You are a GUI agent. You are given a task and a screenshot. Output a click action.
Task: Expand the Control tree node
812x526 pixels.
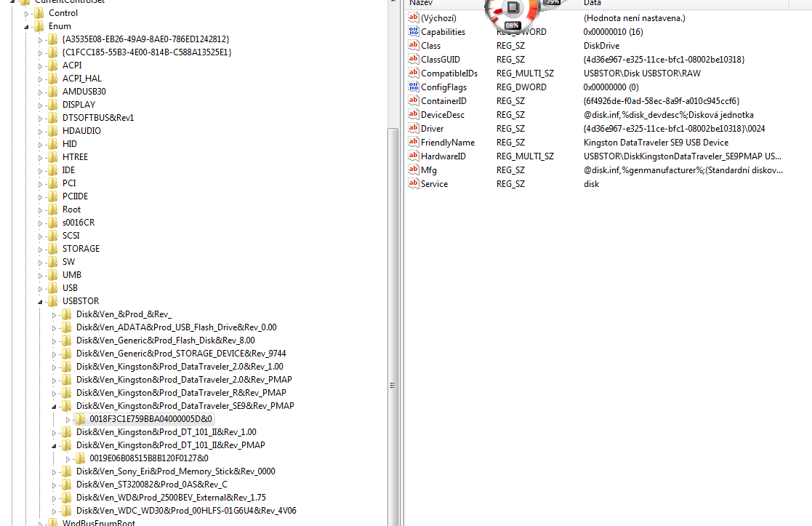pyautogui.click(x=26, y=14)
